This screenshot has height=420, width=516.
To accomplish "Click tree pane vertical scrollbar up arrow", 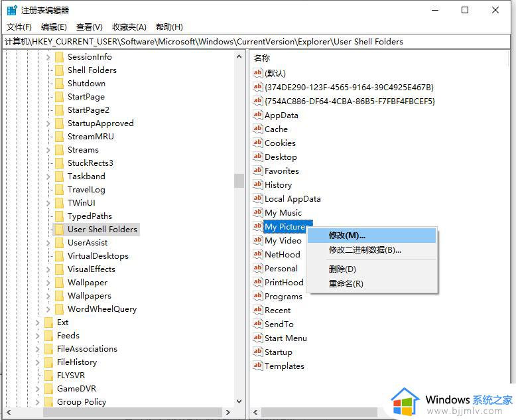I will pos(239,56).
